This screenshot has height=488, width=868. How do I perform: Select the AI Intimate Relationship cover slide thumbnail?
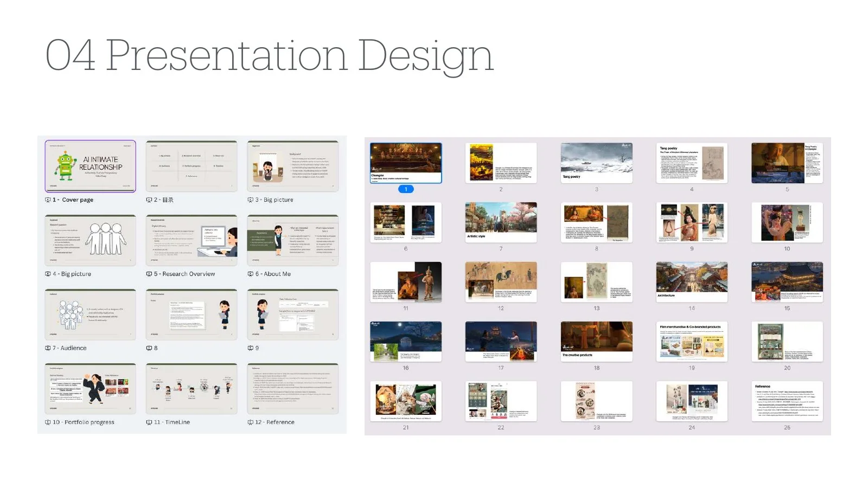tap(91, 166)
